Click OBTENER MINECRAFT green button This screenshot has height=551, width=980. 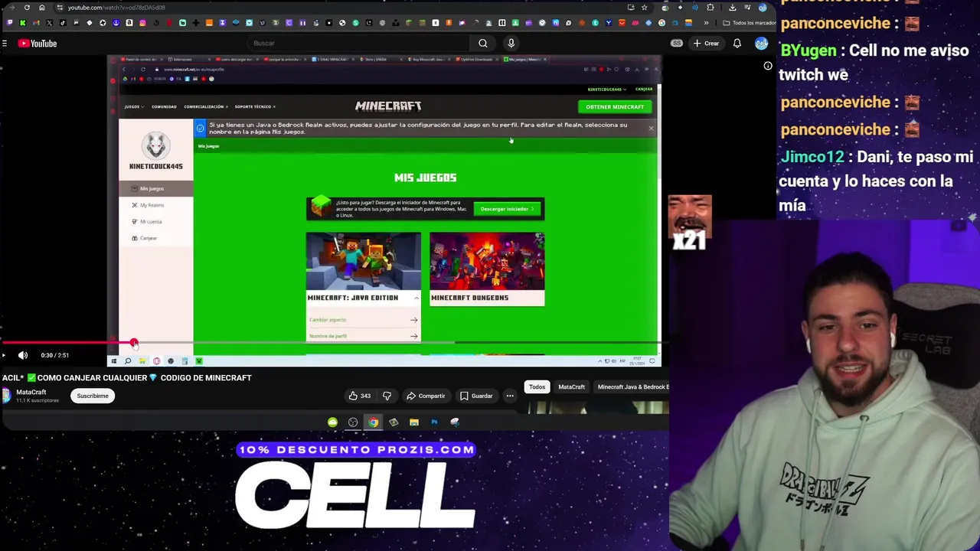(615, 107)
